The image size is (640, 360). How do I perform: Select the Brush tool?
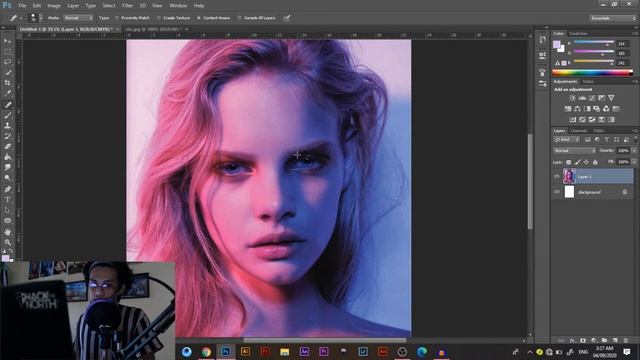coord(7,116)
